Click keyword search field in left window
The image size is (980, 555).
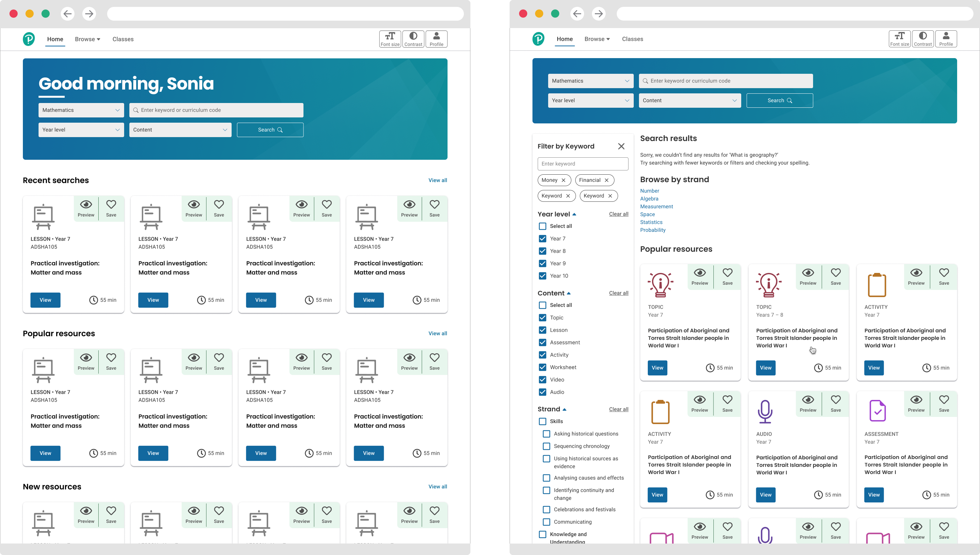tap(216, 110)
